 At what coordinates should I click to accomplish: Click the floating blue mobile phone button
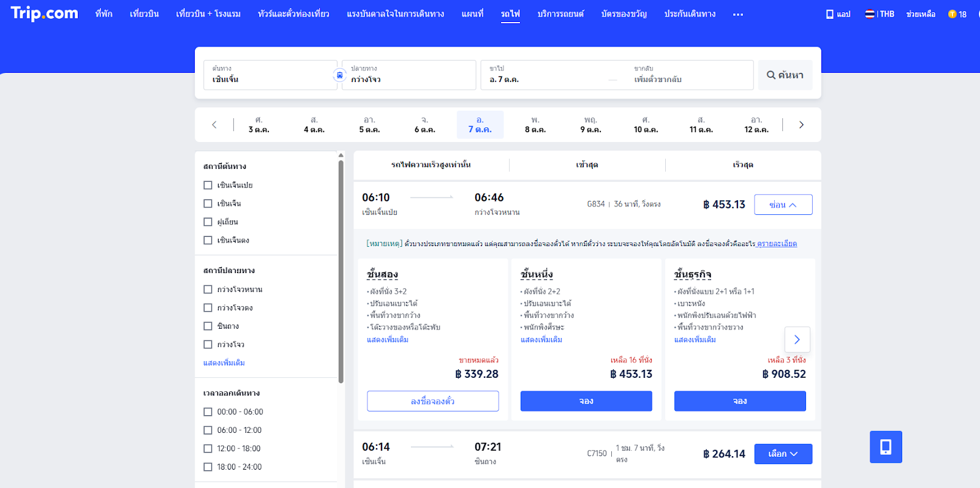click(x=886, y=447)
